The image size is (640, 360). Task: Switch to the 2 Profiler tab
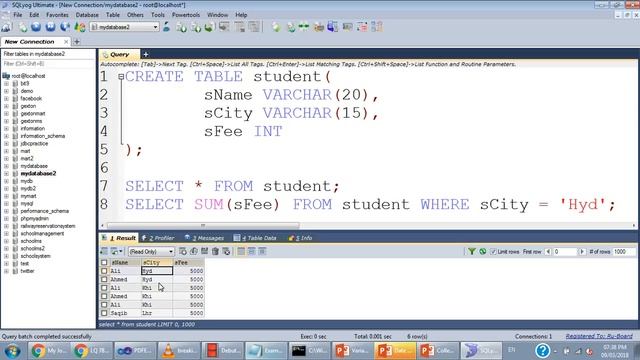click(158, 238)
